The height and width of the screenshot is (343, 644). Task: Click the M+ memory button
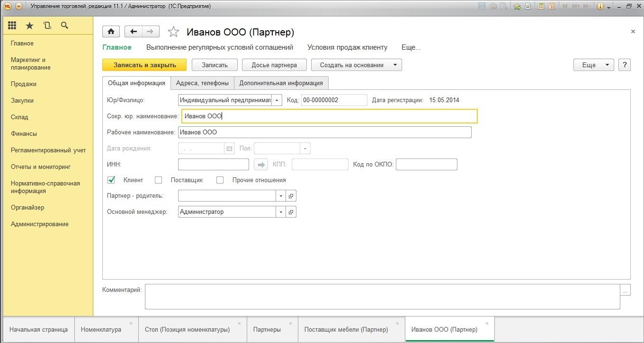click(x=576, y=6)
